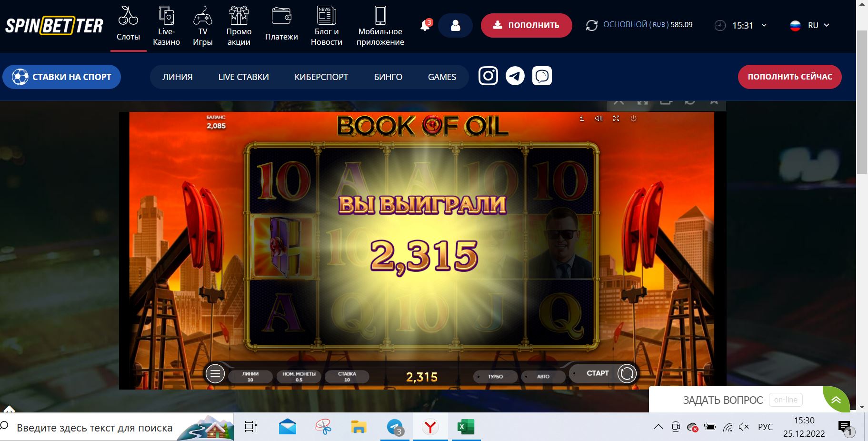Screen dimensions: 868x441
Task: Click the Пополнить сейчас button
Action: pyautogui.click(x=790, y=77)
